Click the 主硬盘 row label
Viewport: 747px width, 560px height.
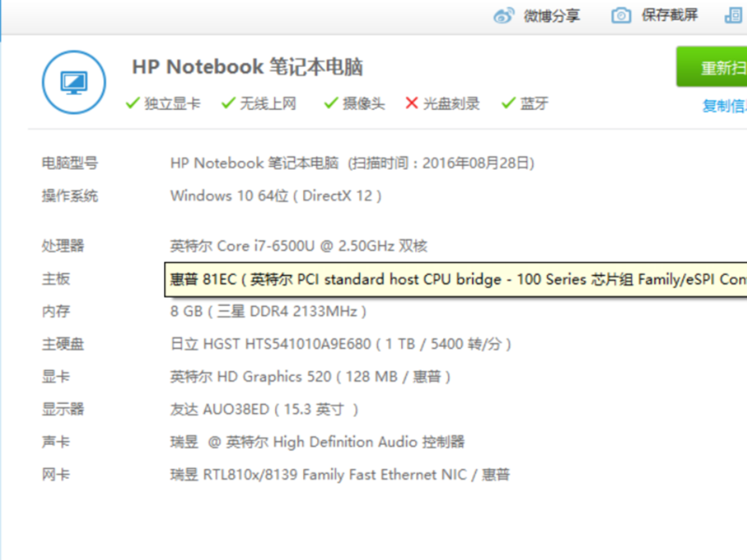[x=63, y=344]
